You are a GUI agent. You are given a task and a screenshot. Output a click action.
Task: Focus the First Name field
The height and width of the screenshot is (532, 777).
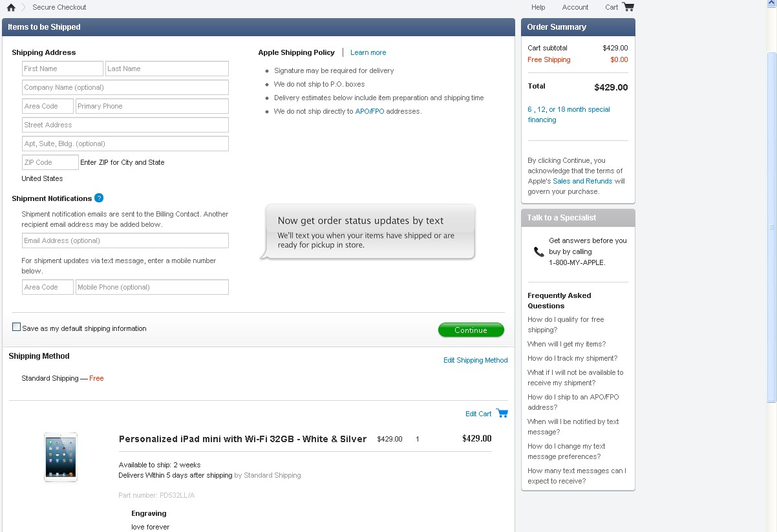click(63, 69)
